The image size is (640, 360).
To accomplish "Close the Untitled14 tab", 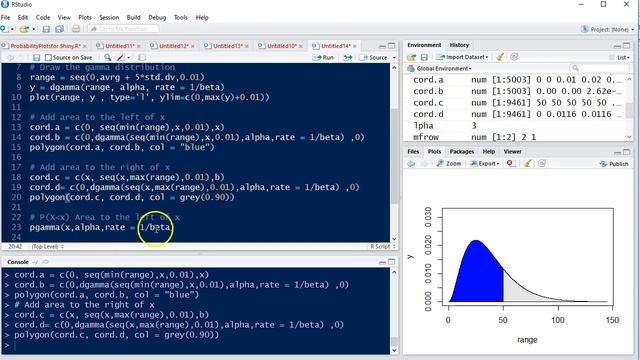I will pyautogui.click(x=354, y=46).
